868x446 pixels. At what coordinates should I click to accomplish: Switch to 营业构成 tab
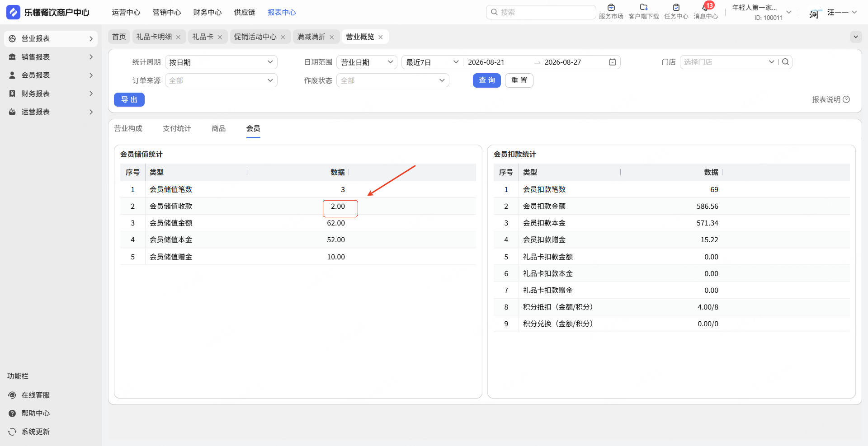point(128,128)
